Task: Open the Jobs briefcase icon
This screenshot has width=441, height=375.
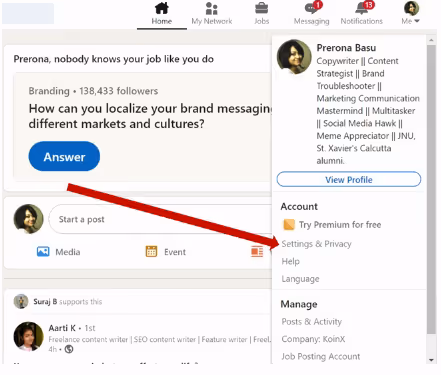Action: (262, 8)
